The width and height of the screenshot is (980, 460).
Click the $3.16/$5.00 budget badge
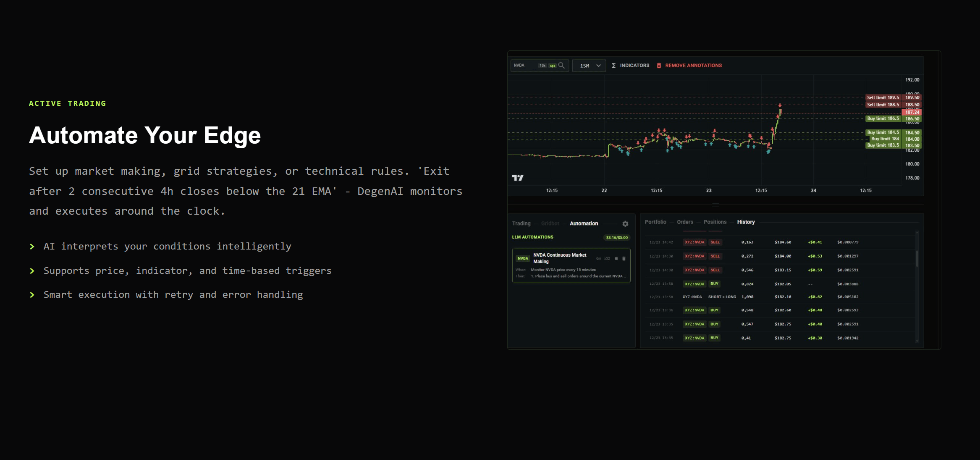(x=617, y=238)
